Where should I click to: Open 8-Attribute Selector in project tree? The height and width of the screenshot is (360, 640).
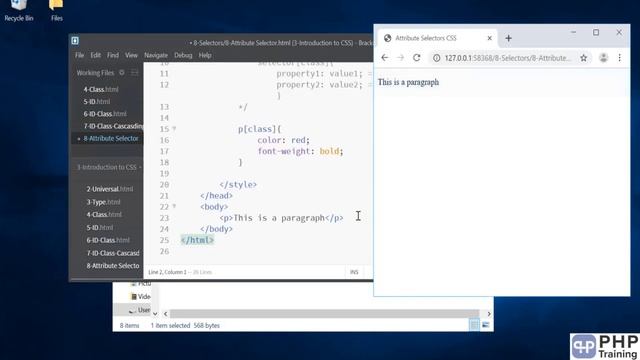click(x=113, y=266)
